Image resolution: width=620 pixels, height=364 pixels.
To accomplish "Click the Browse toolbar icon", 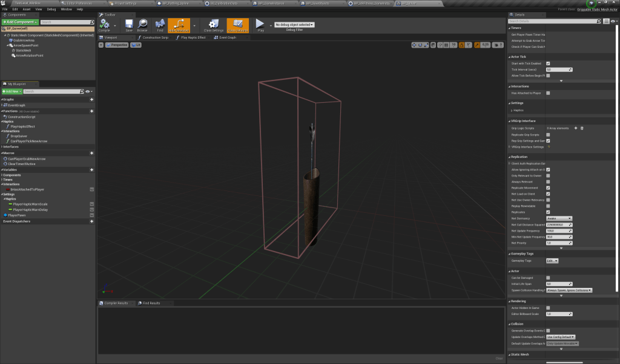I will tap(142, 24).
